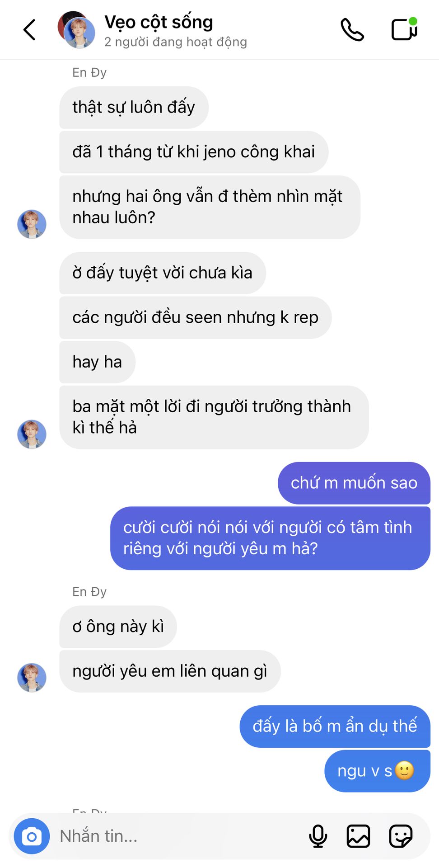Open the photo gallery picker icon
This screenshot has width=439, height=868.
[358, 836]
